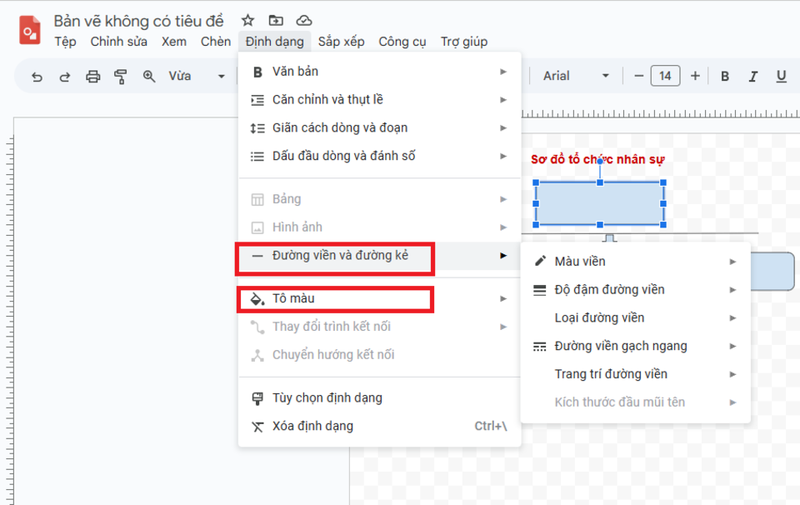Click the pencil icon beside Màu viền

tap(540, 261)
